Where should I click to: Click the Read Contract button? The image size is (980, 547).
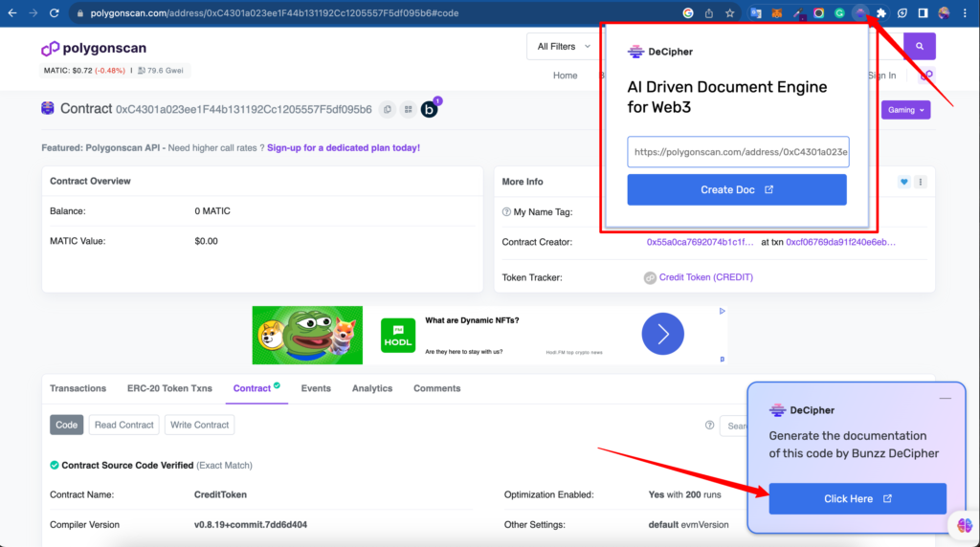click(x=123, y=426)
